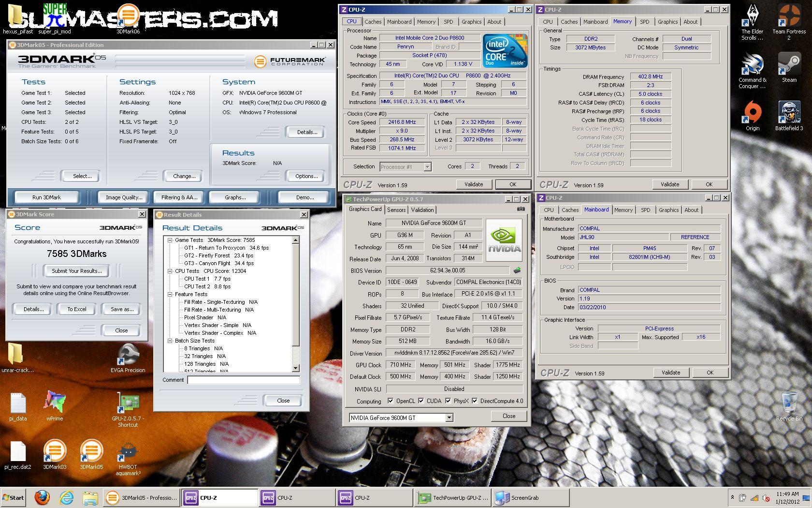The height and width of the screenshot is (508, 812).
Task: Open pi_data file on desktop
Action: point(18,406)
